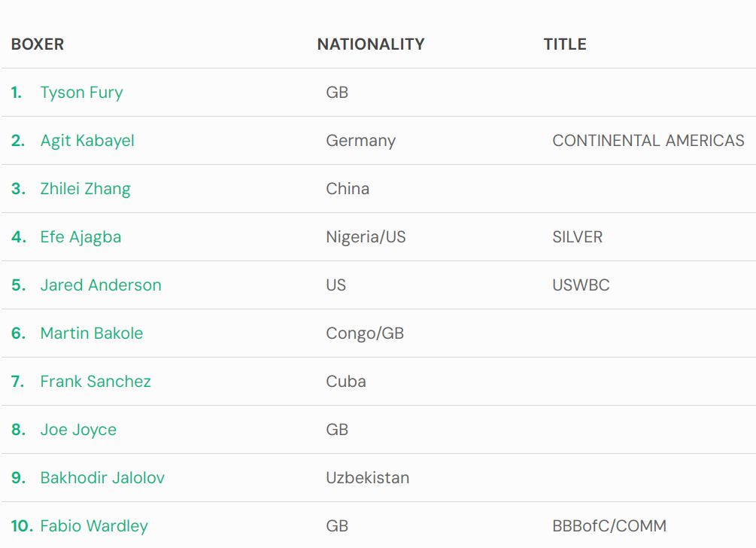Select Bakhodir Jalolov name link

[102, 477]
